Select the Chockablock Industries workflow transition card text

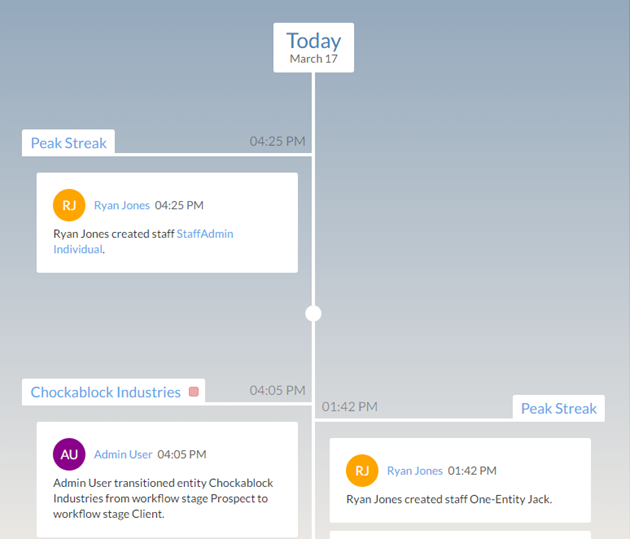(165, 498)
